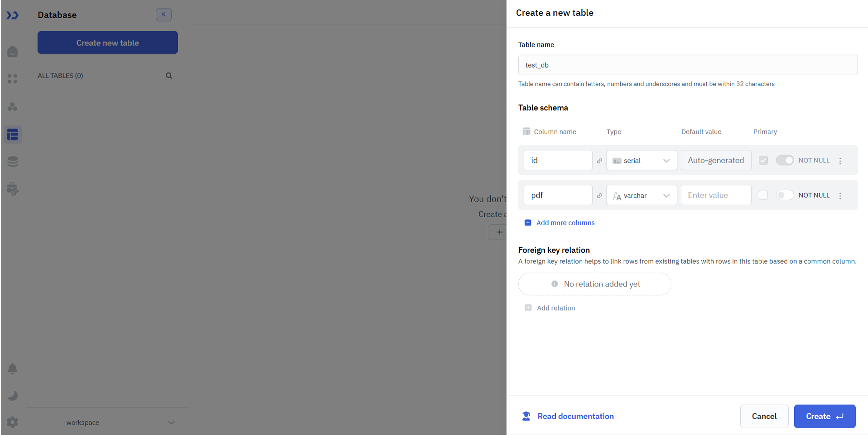The width and height of the screenshot is (868, 435).
Task: Expand the workspace selector dropdown
Action: pyautogui.click(x=171, y=423)
